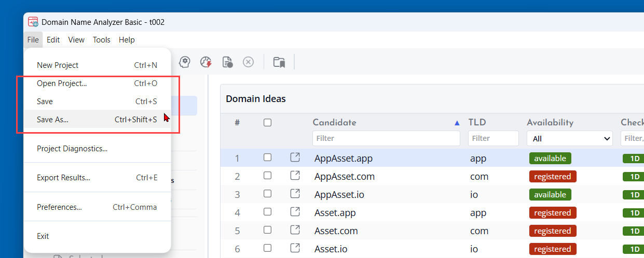The width and height of the screenshot is (644, 258).
Task: Choose New Project from the File menu
Action: (97, 65)
